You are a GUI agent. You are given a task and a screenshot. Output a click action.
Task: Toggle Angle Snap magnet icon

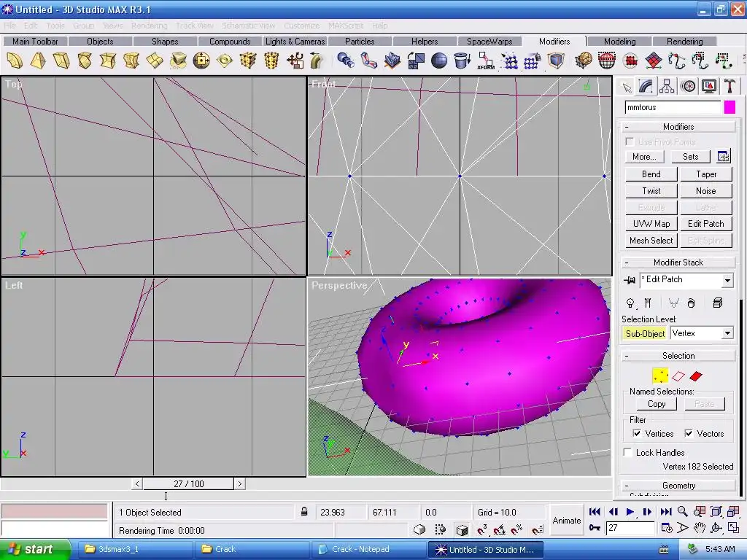(499, 529)
